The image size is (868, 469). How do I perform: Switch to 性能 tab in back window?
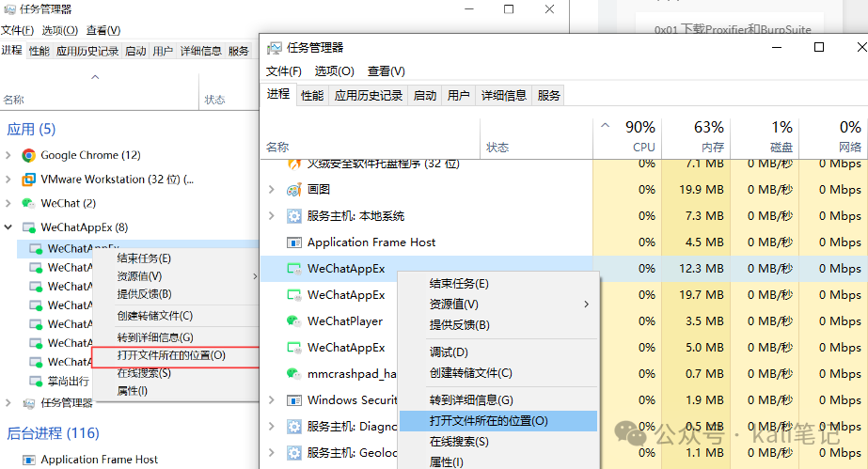(x=39, y=52)
